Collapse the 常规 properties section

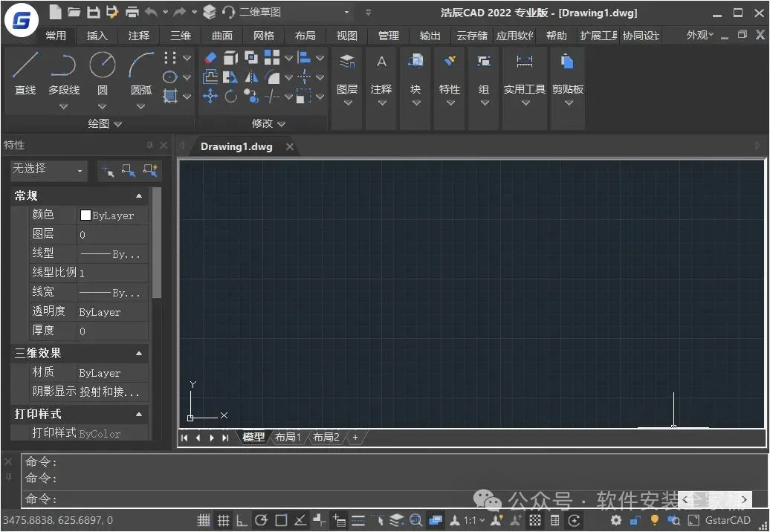[x=139, y=196]
